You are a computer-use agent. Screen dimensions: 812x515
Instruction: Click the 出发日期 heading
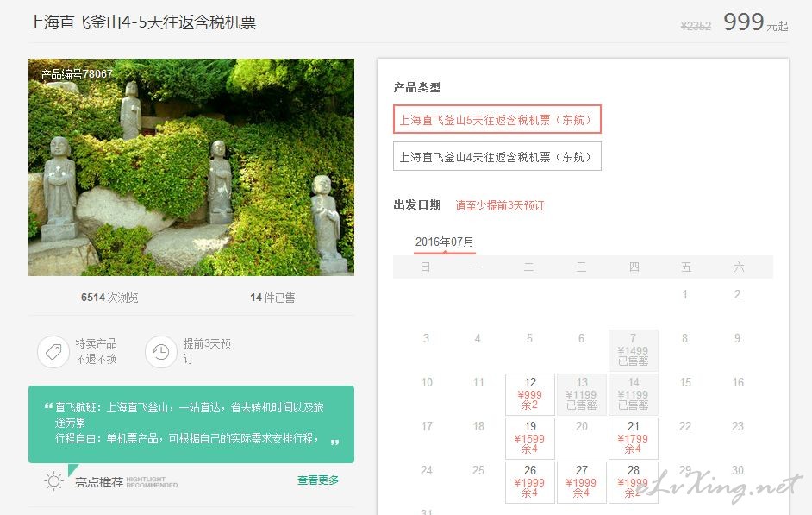[x=417, y=204]
